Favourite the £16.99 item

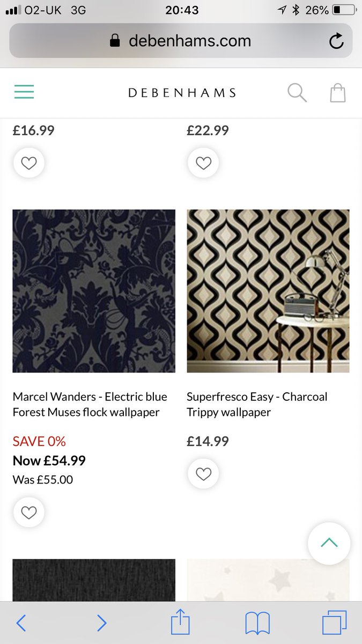pyautogui.click(x=29, y=163)
